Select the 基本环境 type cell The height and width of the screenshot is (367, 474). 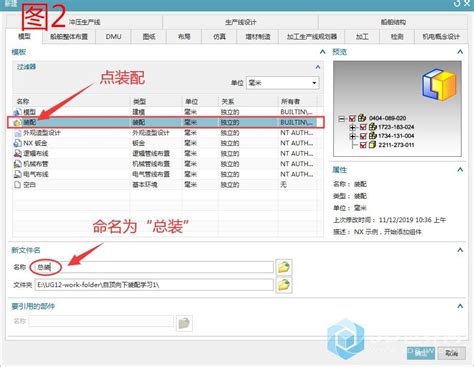pyautogui.click(x=145, y=184)
